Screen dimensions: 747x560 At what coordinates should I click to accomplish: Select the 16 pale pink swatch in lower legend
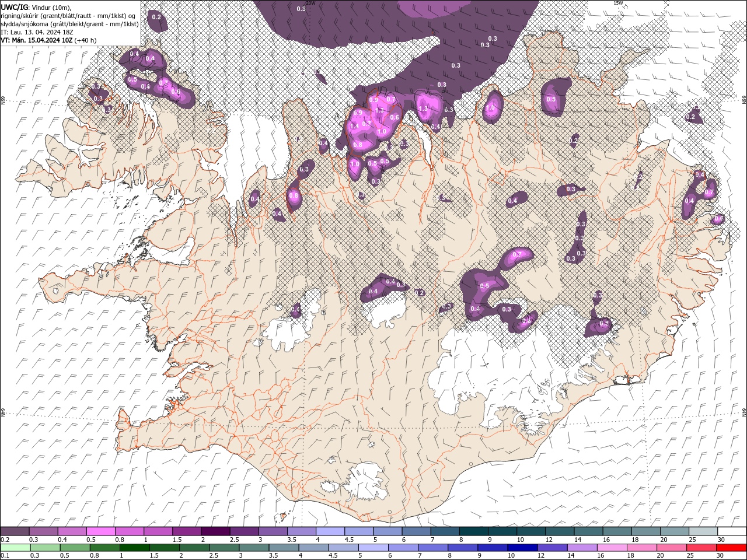[612, 548]
